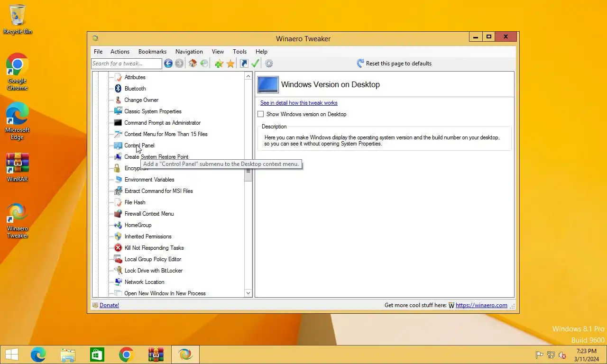Click the muted volume tray icon
Viewport: 607px width, 364px height.
pyautogui.click(x=562, y=355)
